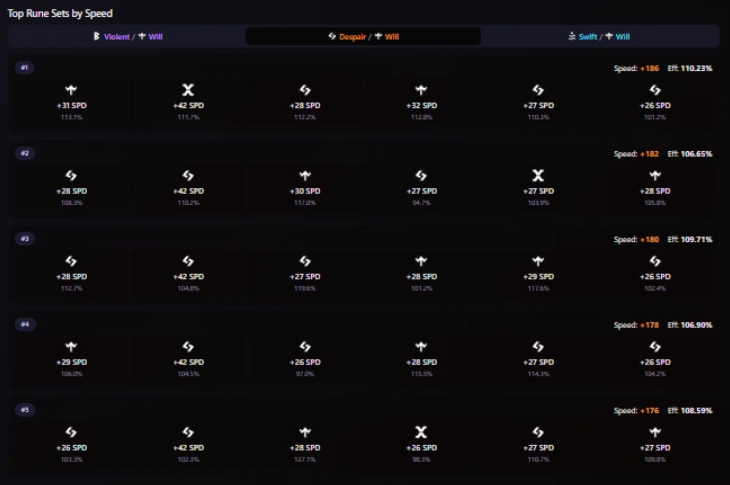Click the #1 rank badge
Screen dimensions: 730x485
pos(24,67)
